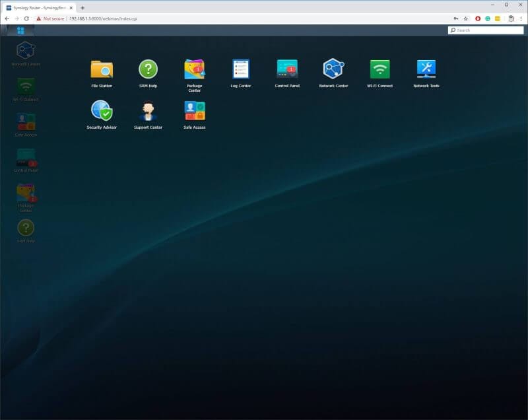This screenshot has height=420, width=528.
Task: Open a new browser tab
Action: [x=81, y=7]
